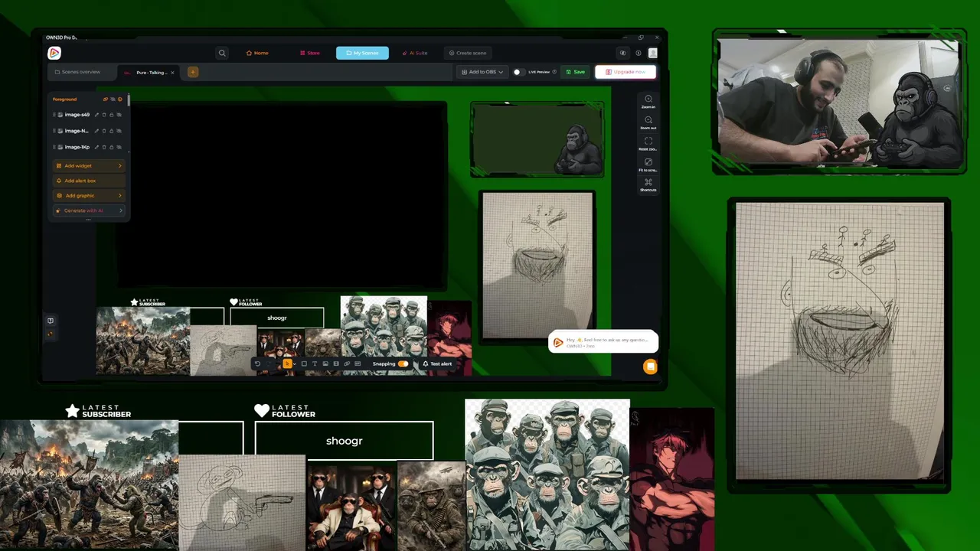Image resolution: width=980 pixels, height=551 pixels.
Task: Hide the image-N layer
Action: 119,131
